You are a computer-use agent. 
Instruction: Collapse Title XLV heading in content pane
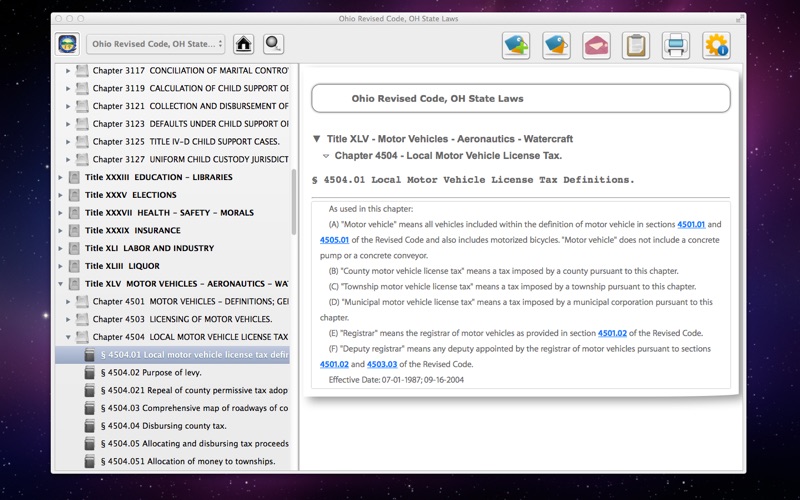click(316, 139)
